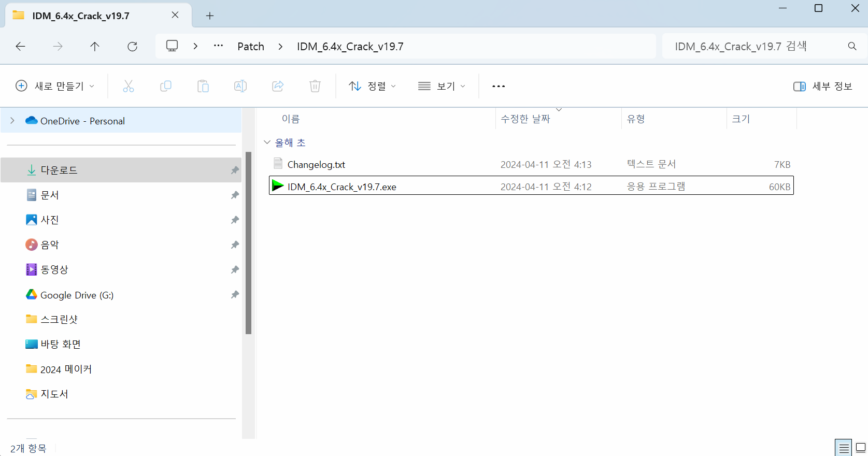The image size is (868, 456).
Task: Show hidden breadcrumb path ellipsis
Action: [219, 46]
